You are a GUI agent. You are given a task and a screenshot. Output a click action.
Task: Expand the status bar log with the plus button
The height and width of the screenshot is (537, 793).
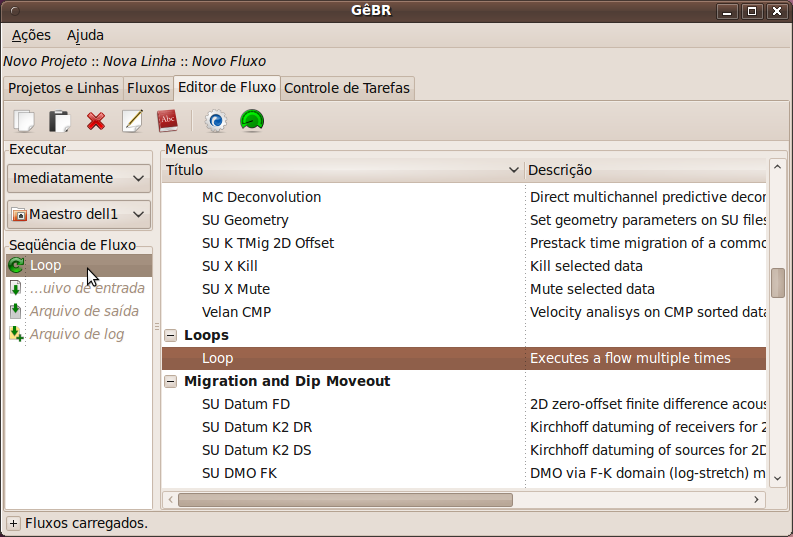point(13,523)
